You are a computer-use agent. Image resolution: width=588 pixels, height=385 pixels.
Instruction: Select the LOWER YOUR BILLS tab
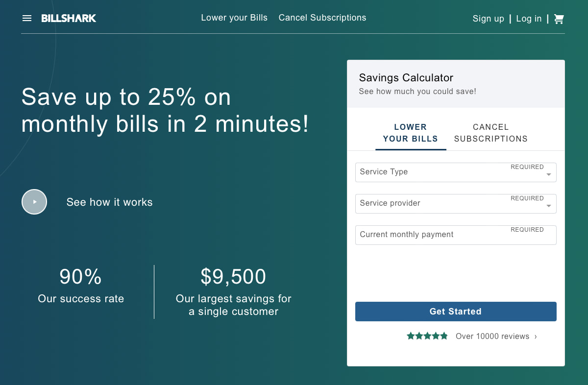(x=411, y=133)
